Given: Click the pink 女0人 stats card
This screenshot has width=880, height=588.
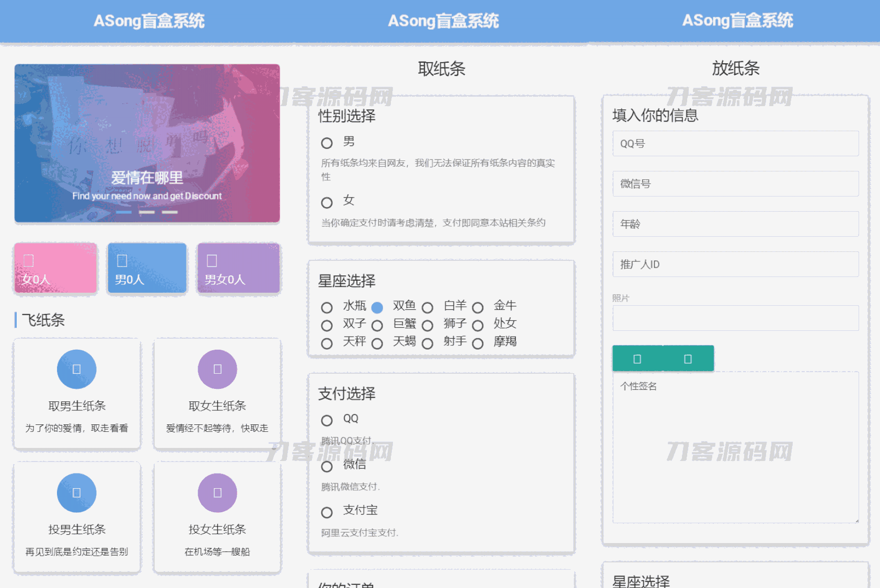Looking at the screenshot, I should pyautogui.click(x=55, y=268).
